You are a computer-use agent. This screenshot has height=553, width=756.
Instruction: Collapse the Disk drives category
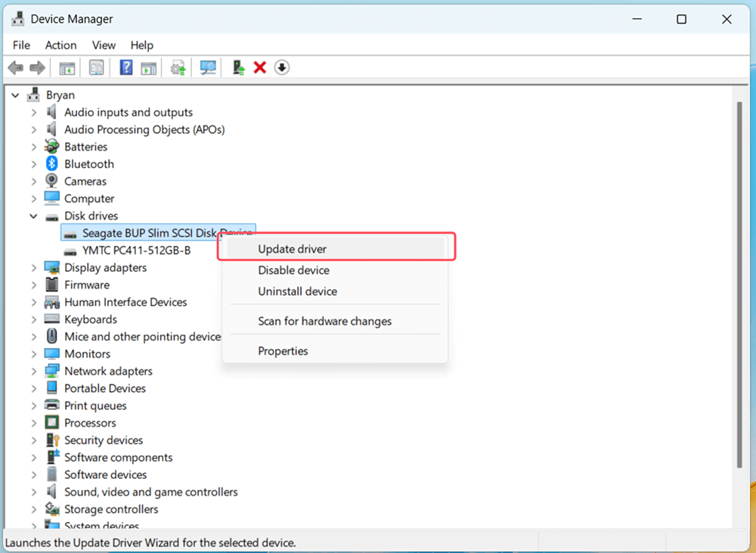(x=33, y=216)
